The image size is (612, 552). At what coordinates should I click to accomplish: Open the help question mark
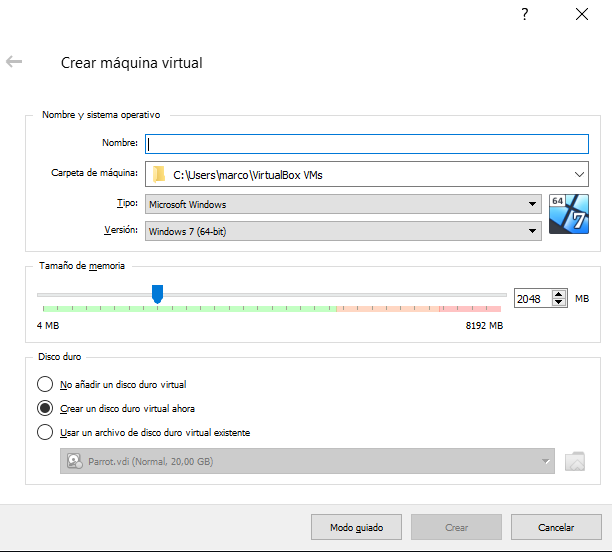pos(525,14)
